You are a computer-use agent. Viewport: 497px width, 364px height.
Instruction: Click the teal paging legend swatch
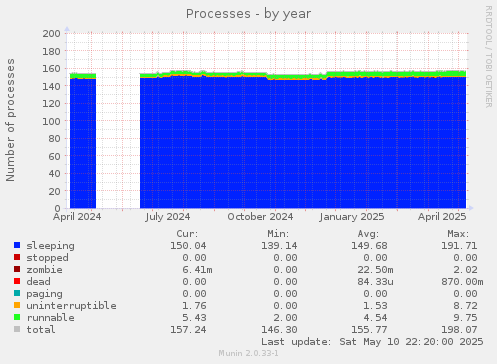pyautogui.click(x=17, y=293)
